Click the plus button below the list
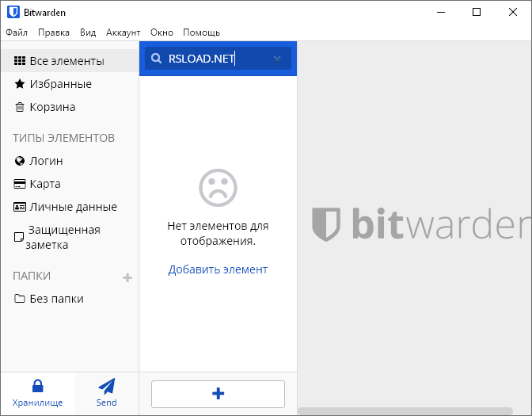This screenshot has height=416, width=532. (x=218, y=394)
